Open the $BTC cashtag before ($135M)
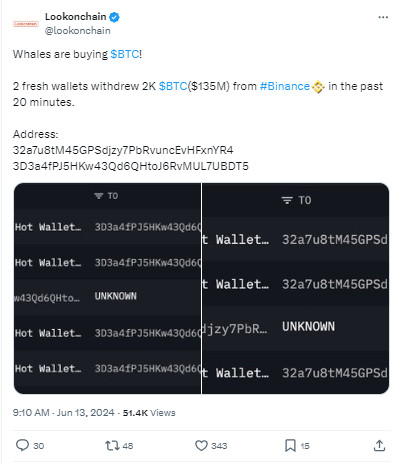Screen dimensions: 399x464 click(x=173, y=86)
